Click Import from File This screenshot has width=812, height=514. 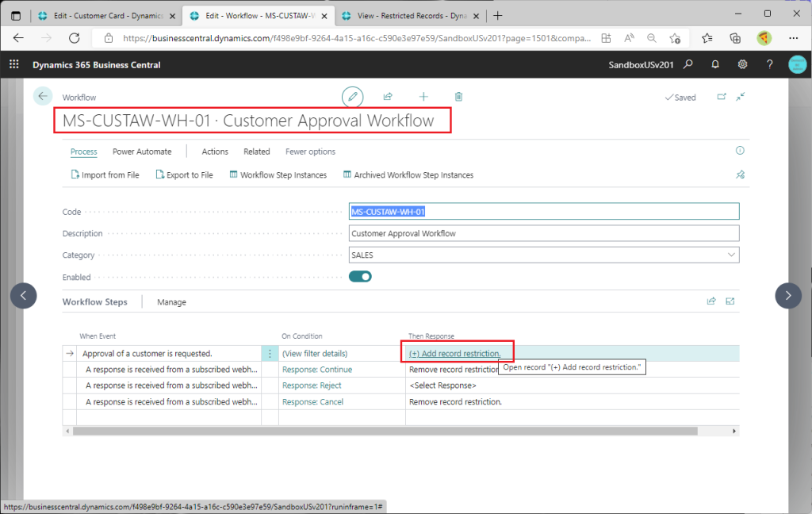pos(105,175)
